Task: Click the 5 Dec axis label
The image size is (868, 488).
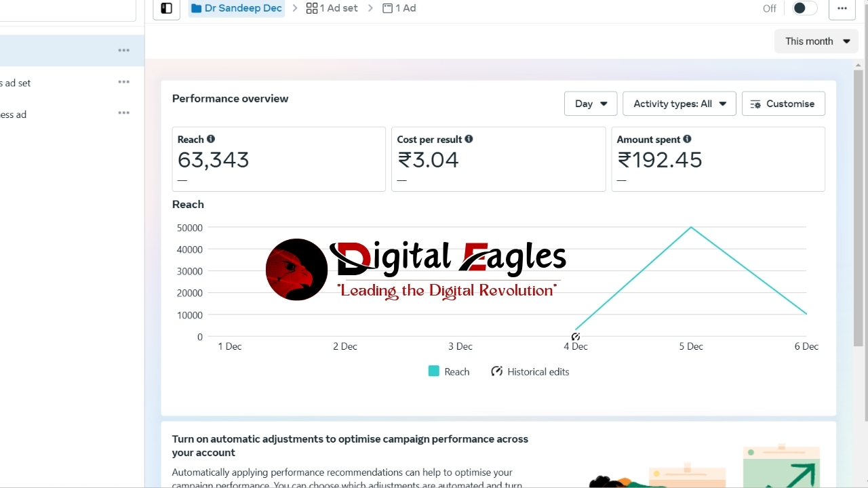Action: point(691,346)
